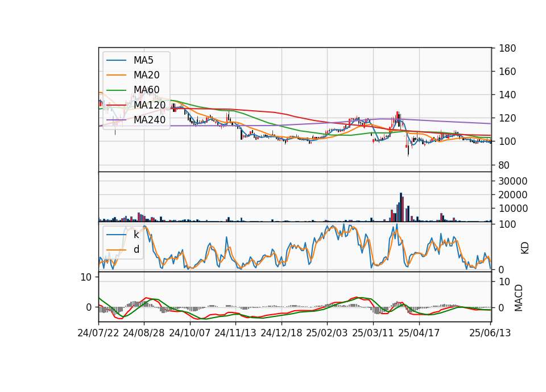Click the d legend label in KD panel

[136, 249]
